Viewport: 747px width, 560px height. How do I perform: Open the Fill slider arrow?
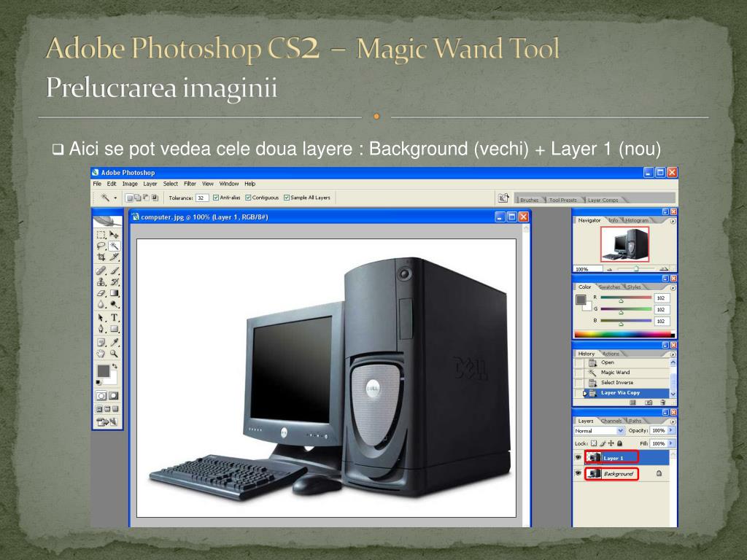[671, 443]
